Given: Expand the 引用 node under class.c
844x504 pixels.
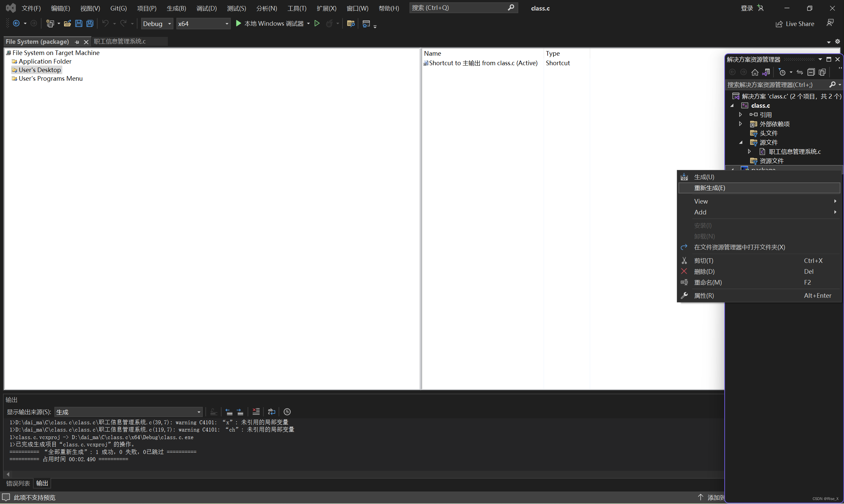Looking at the screenshot, I should [x=740, y=114].
